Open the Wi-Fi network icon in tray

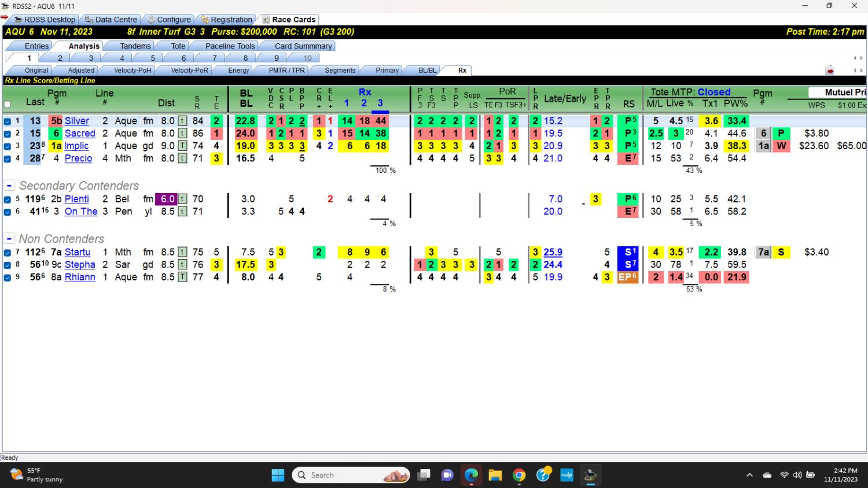784,475
